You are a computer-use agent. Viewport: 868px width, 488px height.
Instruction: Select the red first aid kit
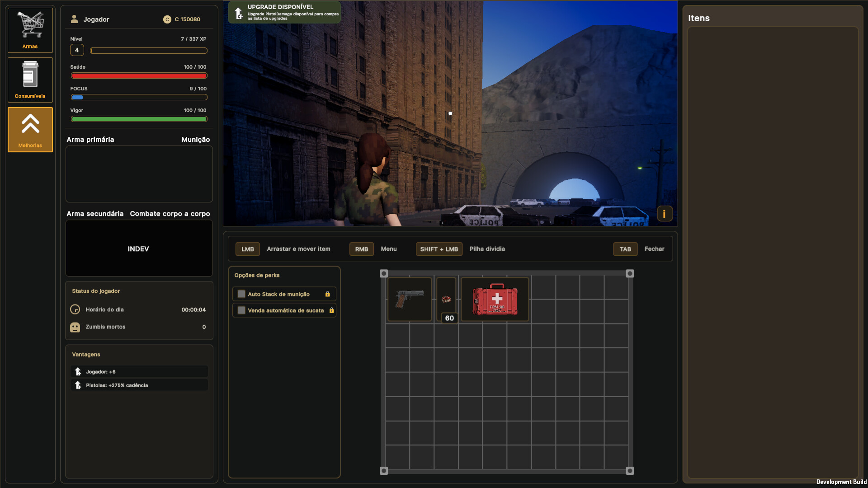[x=495, y=299]
